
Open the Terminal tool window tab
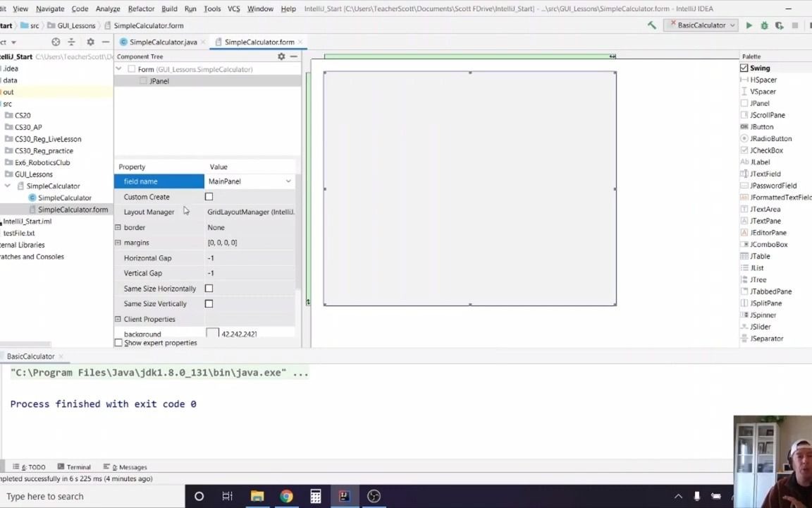click(x=74, y=466)
